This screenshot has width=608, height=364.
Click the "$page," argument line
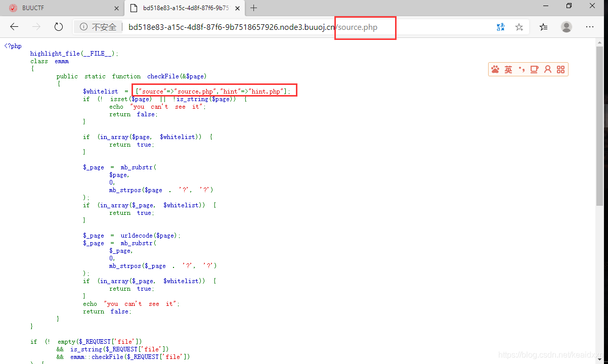coord(119,175)
